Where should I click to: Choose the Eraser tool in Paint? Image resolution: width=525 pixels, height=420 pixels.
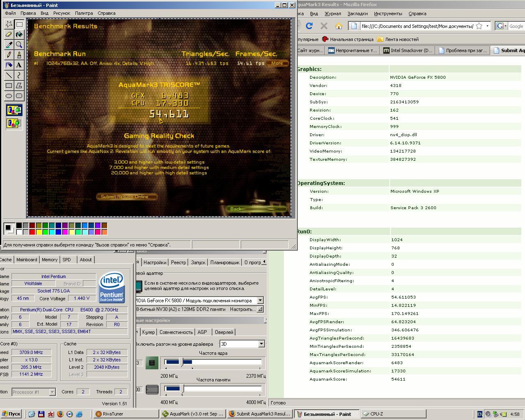pyautogui.click(x=9, y=34)
